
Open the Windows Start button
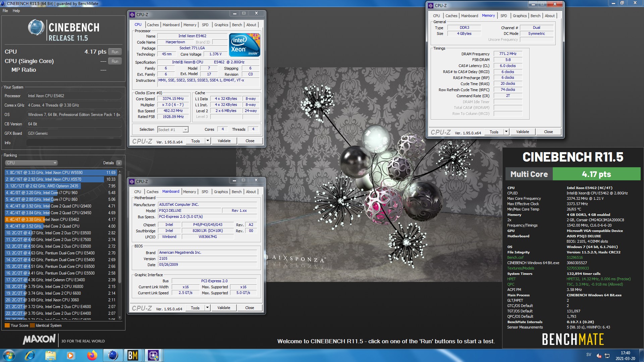tap(9, 355)
